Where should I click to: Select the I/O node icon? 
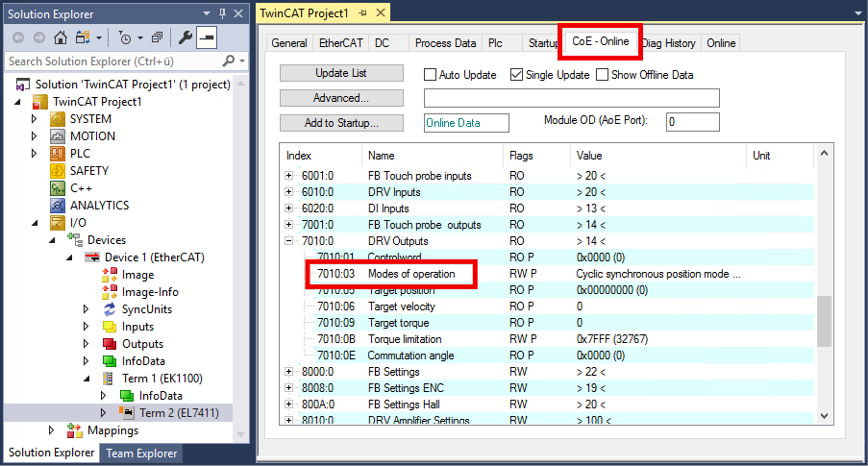click(58, 223)
